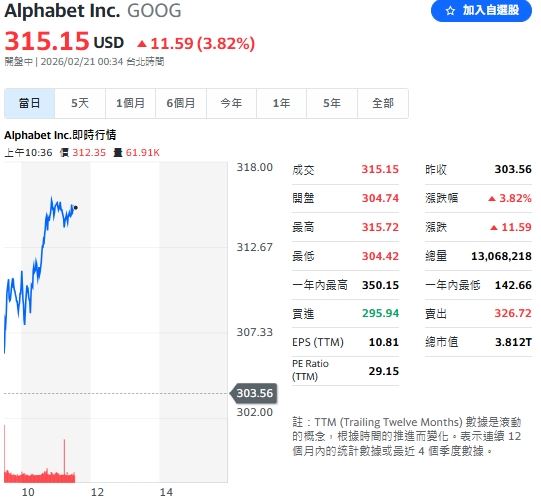Select the 今年 range tab
The height and width of the screenshot is (500, 541).
(231, 103)
